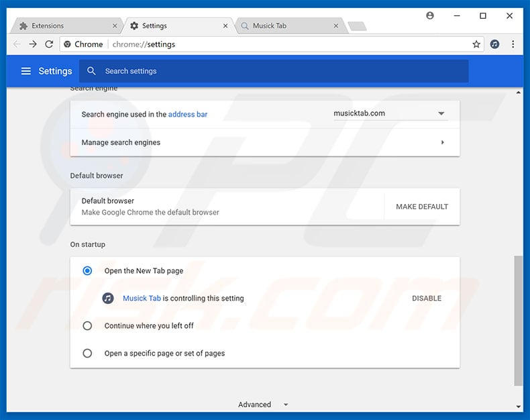Reload the page with the refresh icon
The height and width of the screenshot is (420, 530).
point(50,44)
